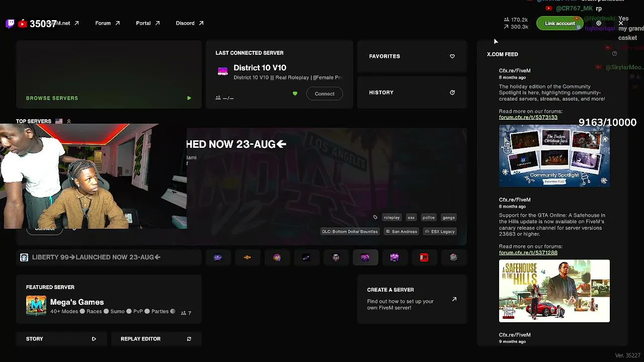644x362 pixels.
Task: Click the San Andreas map badge
Action: click(401, 232)
